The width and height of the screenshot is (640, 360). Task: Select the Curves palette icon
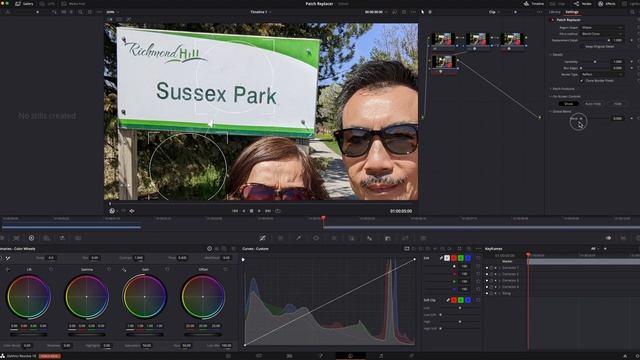coord(262,238)
